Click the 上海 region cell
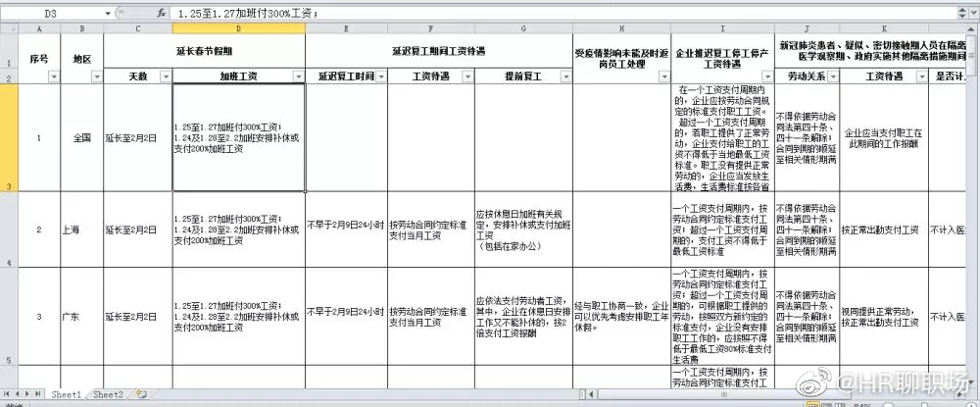 coord(82,229)
